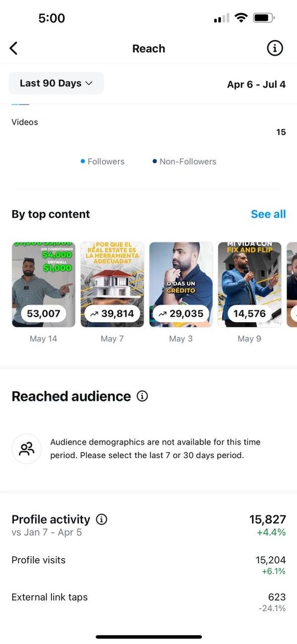Image resolution: width=297 pixels, height=644 pixels.
Task: Open the May 14 post with 53,007 reach
Action: tap(44, 285)
